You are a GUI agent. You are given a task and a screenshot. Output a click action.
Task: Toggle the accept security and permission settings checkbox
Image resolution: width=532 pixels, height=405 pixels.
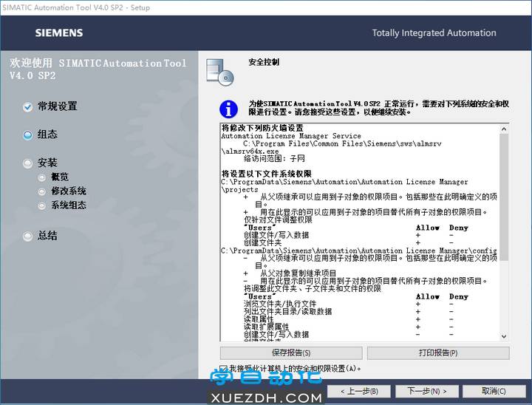tap(223, 368)
